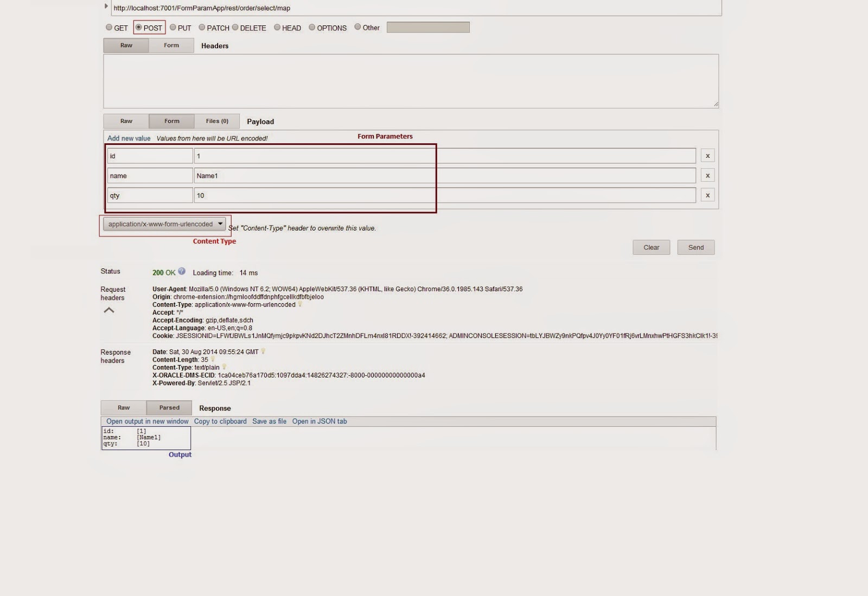Click the User-Agent request header line
This screenshot has height=596, width=868.
[337, 289]
